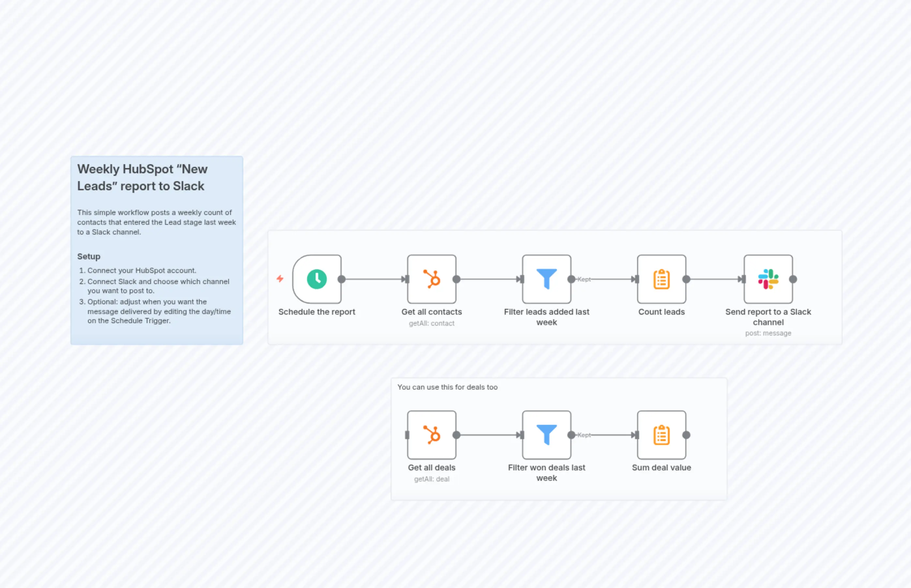Select the funnel icon on Filter won deals
This screenshot has height=588, width=911.
(x=546, y=435)
